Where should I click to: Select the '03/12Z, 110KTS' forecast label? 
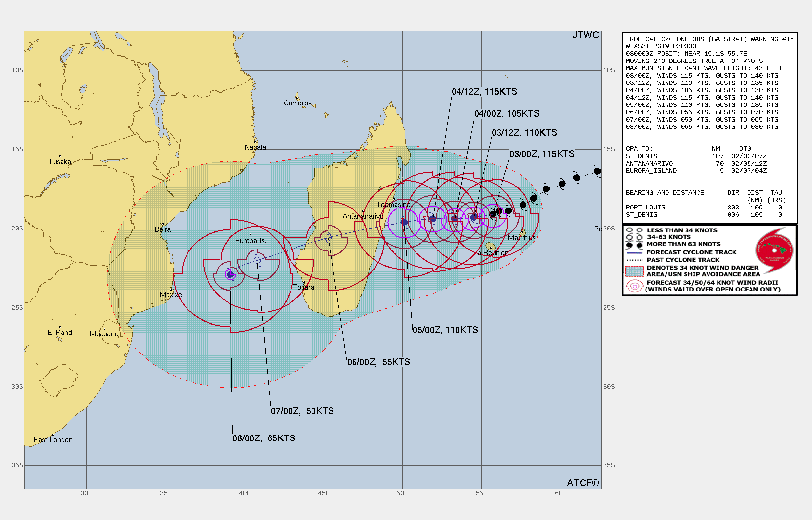coord(524,133)
